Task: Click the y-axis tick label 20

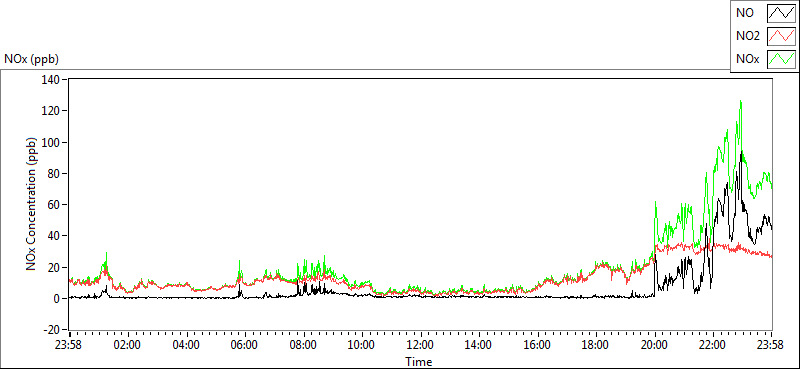Action: (55, 267)
